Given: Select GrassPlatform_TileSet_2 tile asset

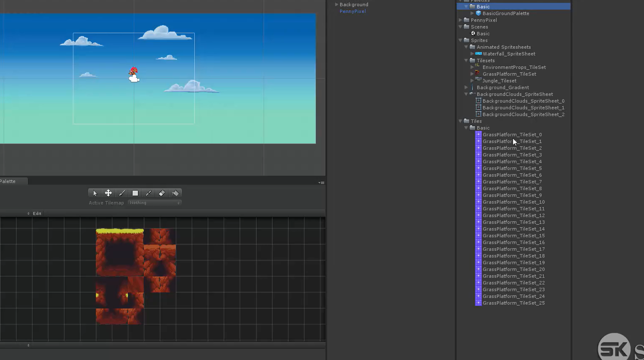Looking at the screenshot, I should (512, 148).
